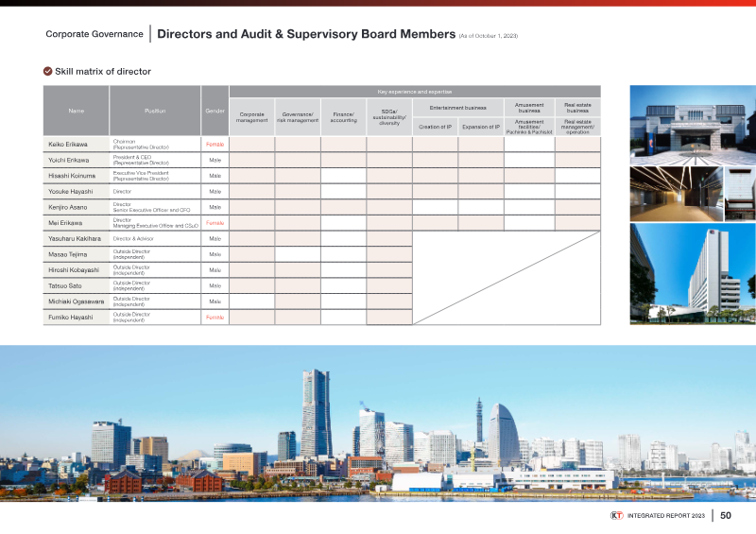
Task: Click Outside Director position in Tatsuo Sato row
Action: [x=131, y=285]
